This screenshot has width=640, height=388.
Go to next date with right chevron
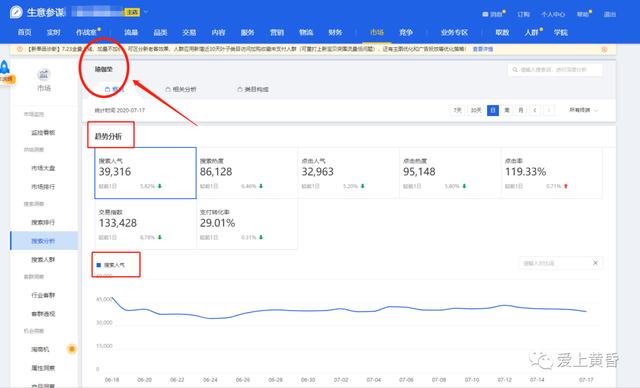(x=549, y=110)
